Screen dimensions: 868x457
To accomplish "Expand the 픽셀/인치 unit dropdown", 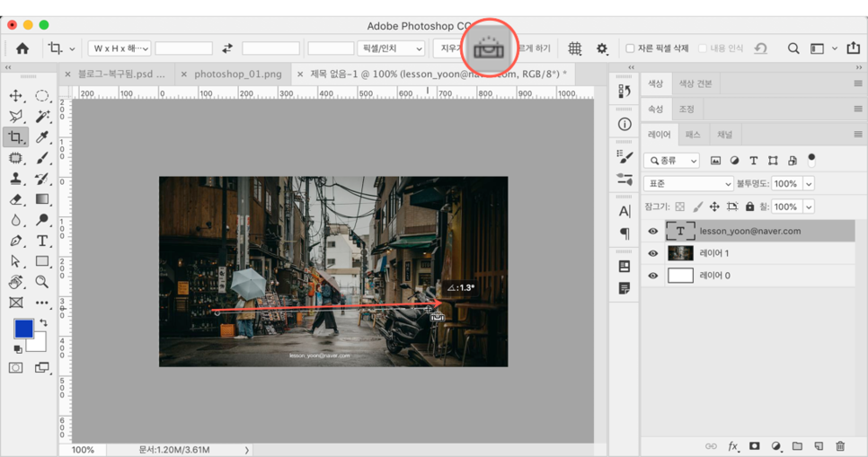I will 391,48.
